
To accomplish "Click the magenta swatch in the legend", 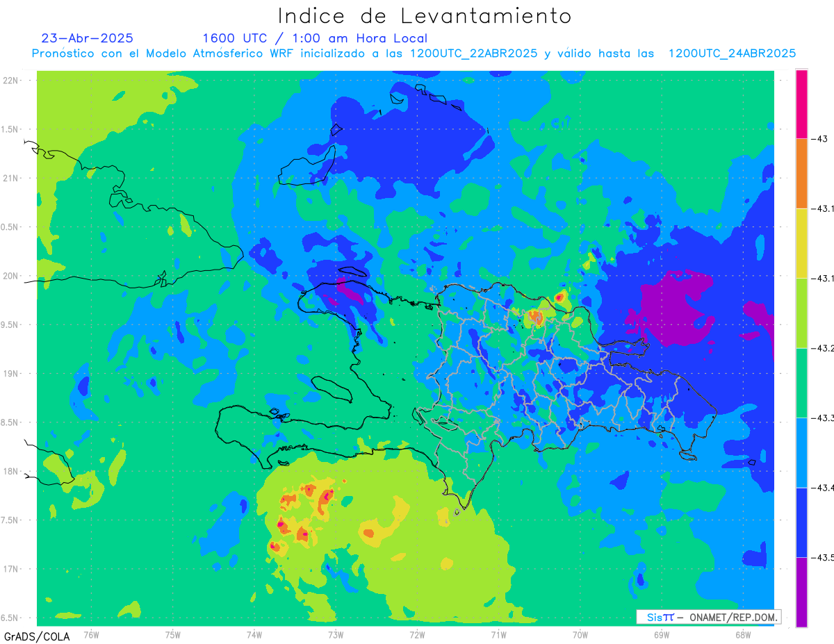I will 801,104.
